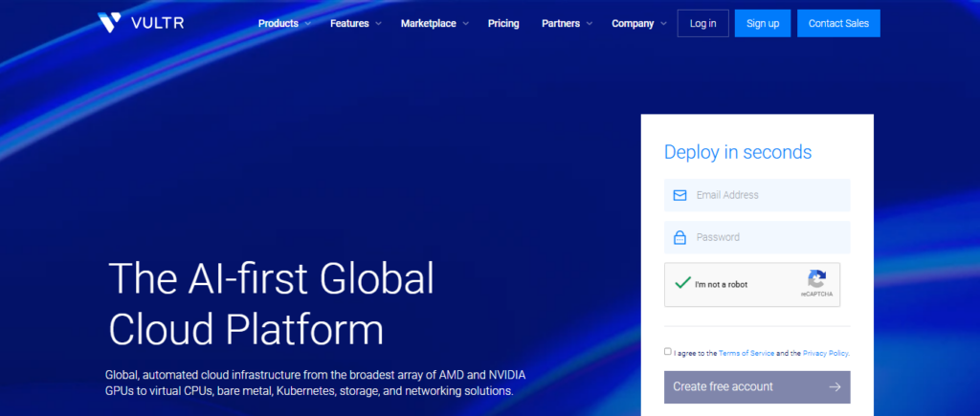Click the Log in button
980x416 pixels.
(x=703, y=24)
